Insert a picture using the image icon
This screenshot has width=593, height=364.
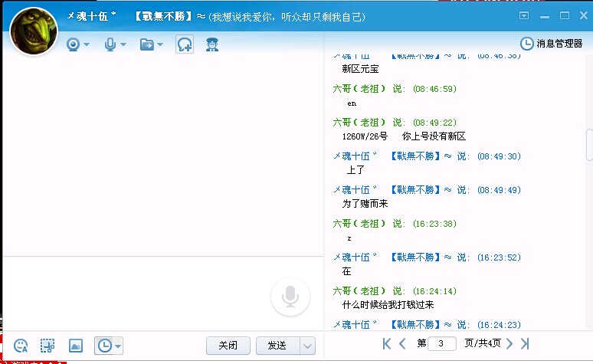pos(75,346)
